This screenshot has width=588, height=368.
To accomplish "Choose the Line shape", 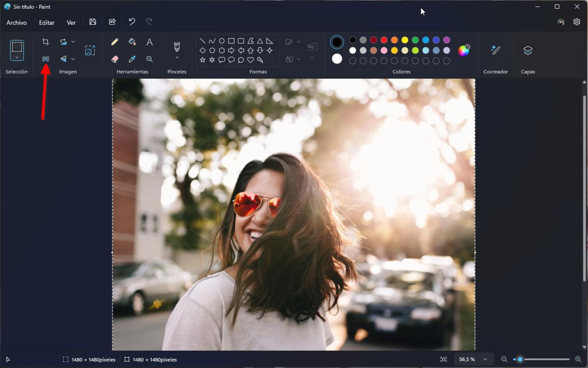I will pos(203,41).
